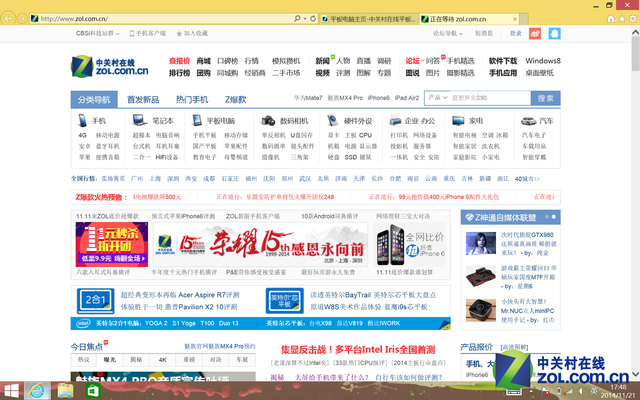Click the ZOL 中关村在线 logo
Screen dimensions: 640x400
click(109, 67)
